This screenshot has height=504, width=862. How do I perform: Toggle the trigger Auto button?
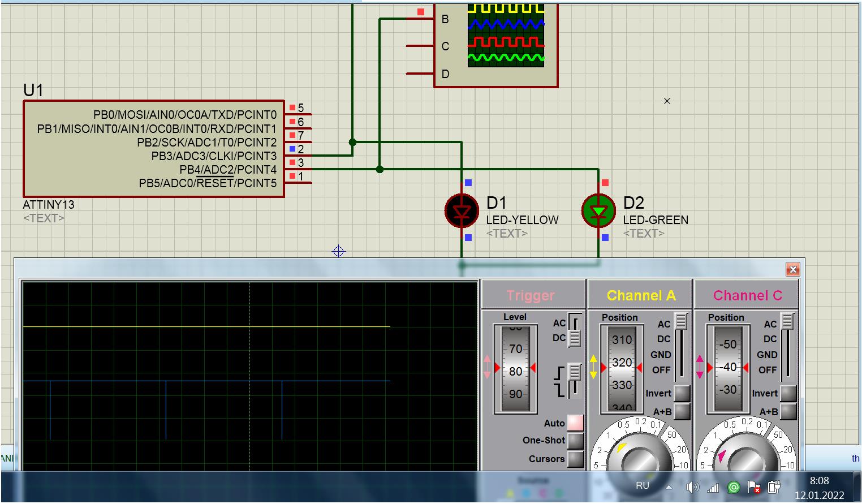(575, 423)
